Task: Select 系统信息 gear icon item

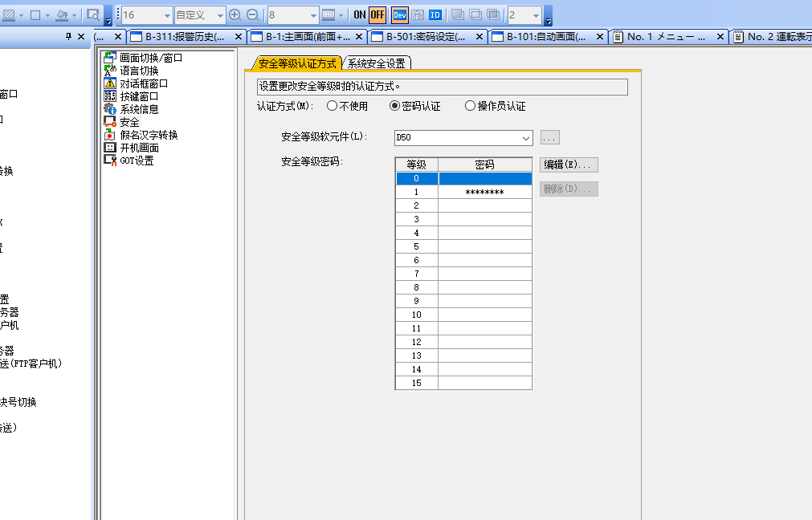Action: pyautogui.click(x=138, y=109)
